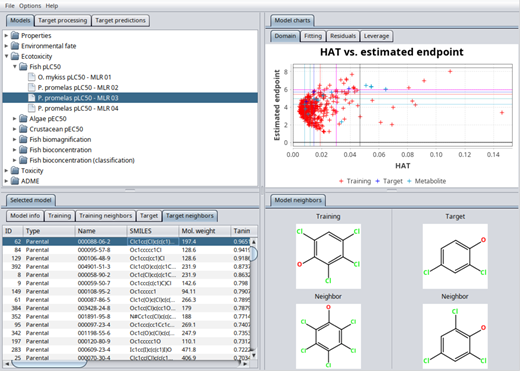Sort table by the ID column header
The width and height of the screenshot is (520, 371).
[13, 231]
